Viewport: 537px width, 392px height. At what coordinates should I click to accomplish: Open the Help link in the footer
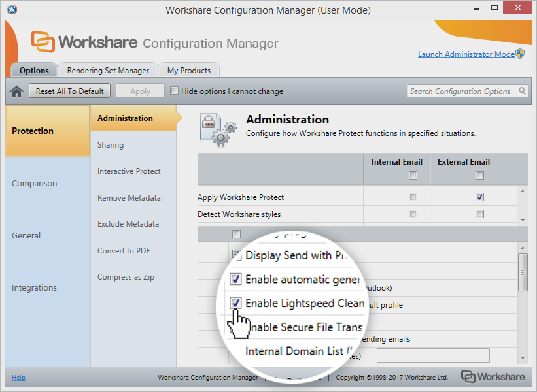[18, 377]
